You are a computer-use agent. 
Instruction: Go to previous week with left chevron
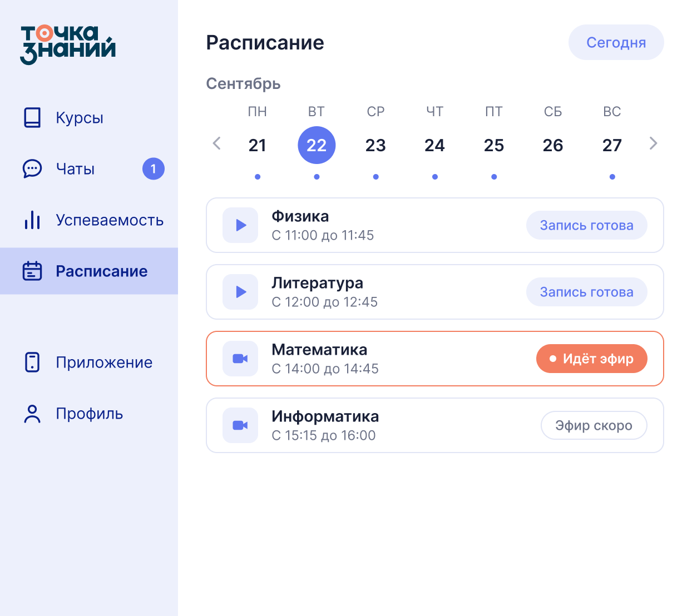tap(217, 143)
